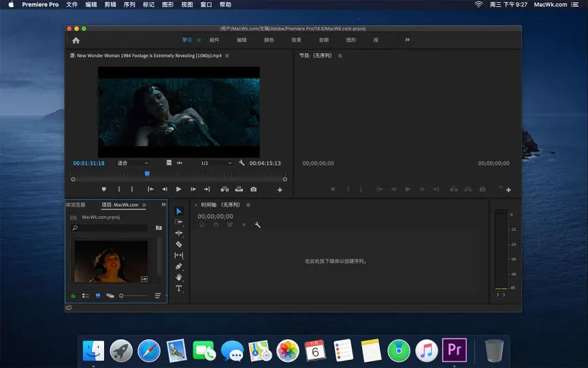Click the Home icon in the workspace bar
The image size is (588, 368).
(76, 40)
